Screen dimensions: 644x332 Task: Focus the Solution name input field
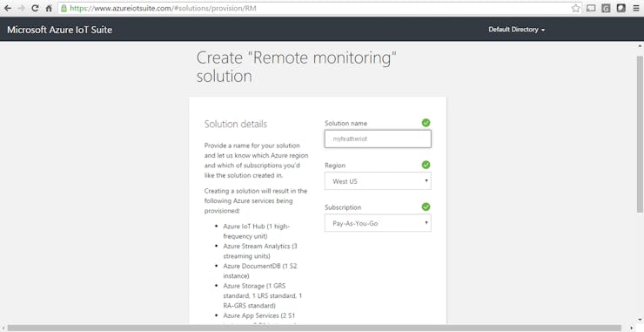378,139
